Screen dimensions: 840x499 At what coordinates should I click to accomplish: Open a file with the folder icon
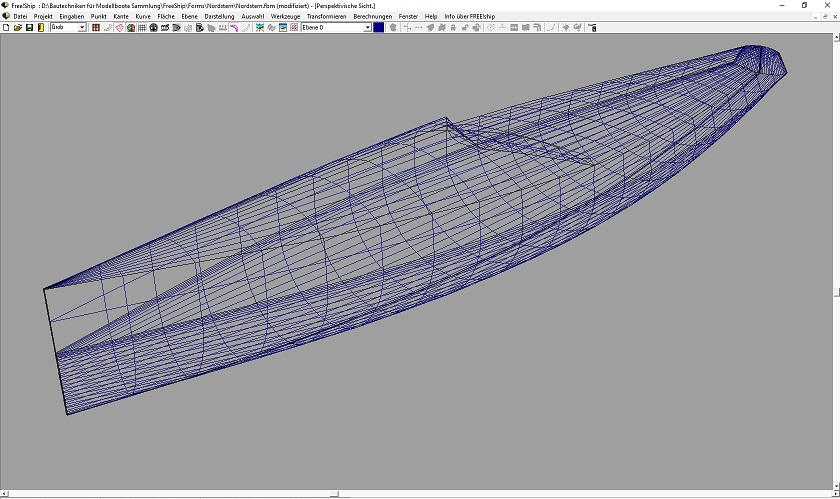pos(18,28)
